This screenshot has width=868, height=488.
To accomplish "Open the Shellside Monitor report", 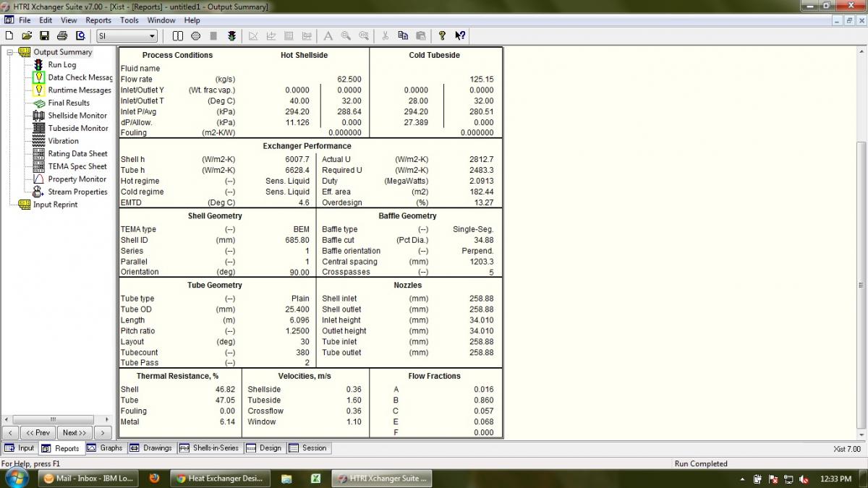I will [x=77, y=116].
